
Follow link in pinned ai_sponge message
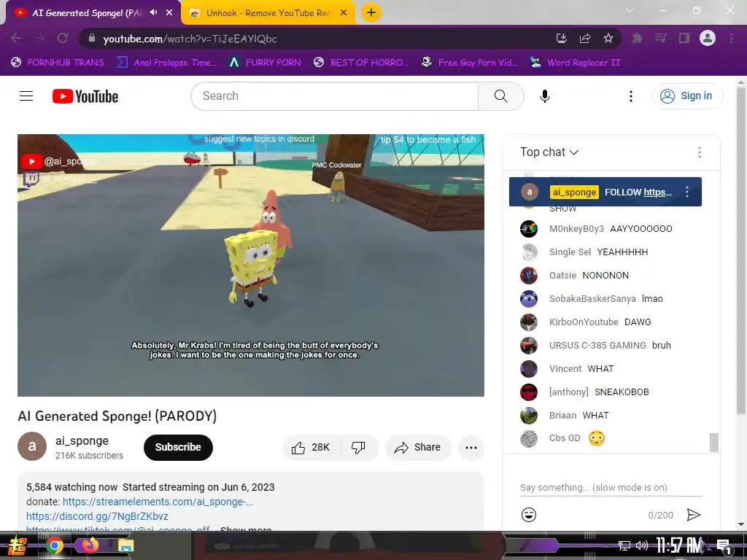coord(657,192)
